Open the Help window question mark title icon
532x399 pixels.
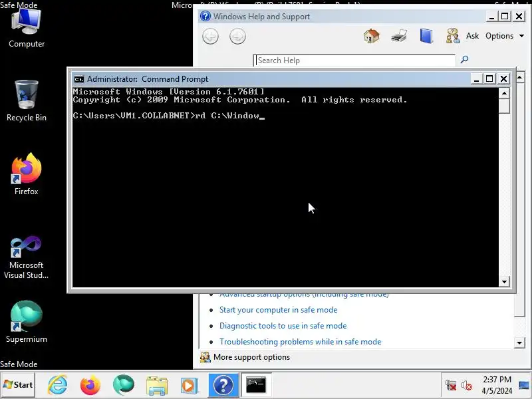(x=205, y=16)
